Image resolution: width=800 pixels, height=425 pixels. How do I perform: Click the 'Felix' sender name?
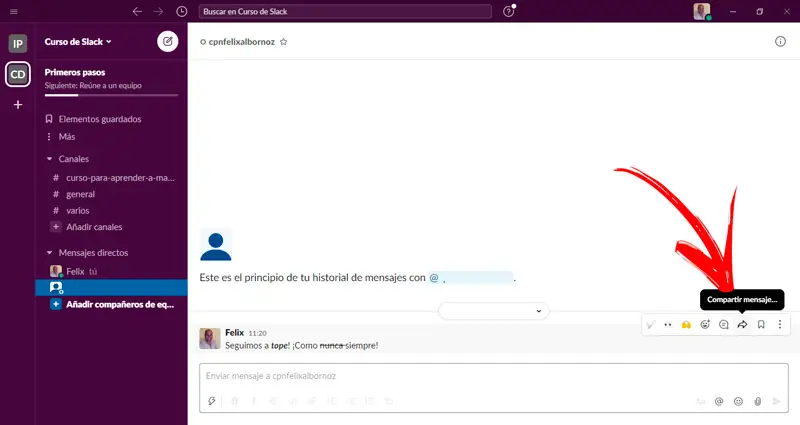235,333
